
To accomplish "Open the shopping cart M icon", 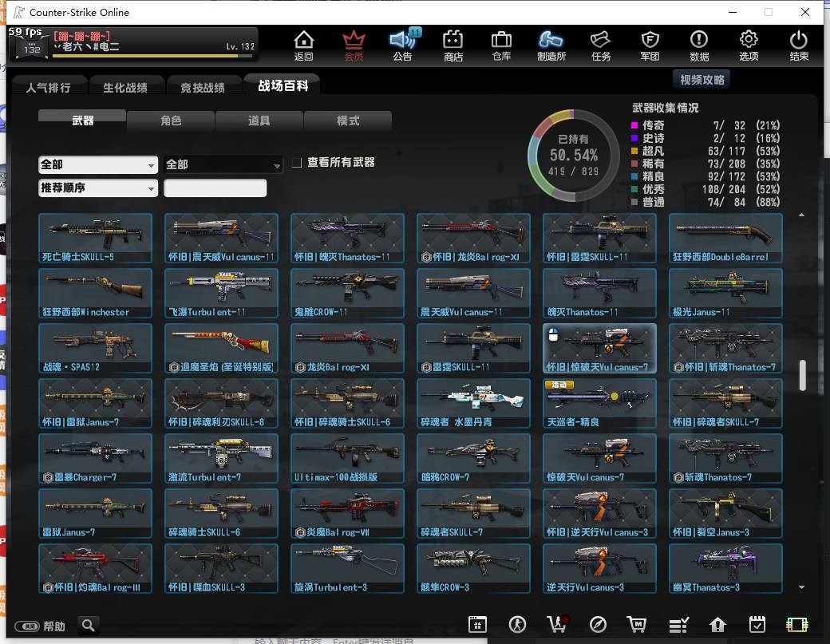I will (637, 625).
